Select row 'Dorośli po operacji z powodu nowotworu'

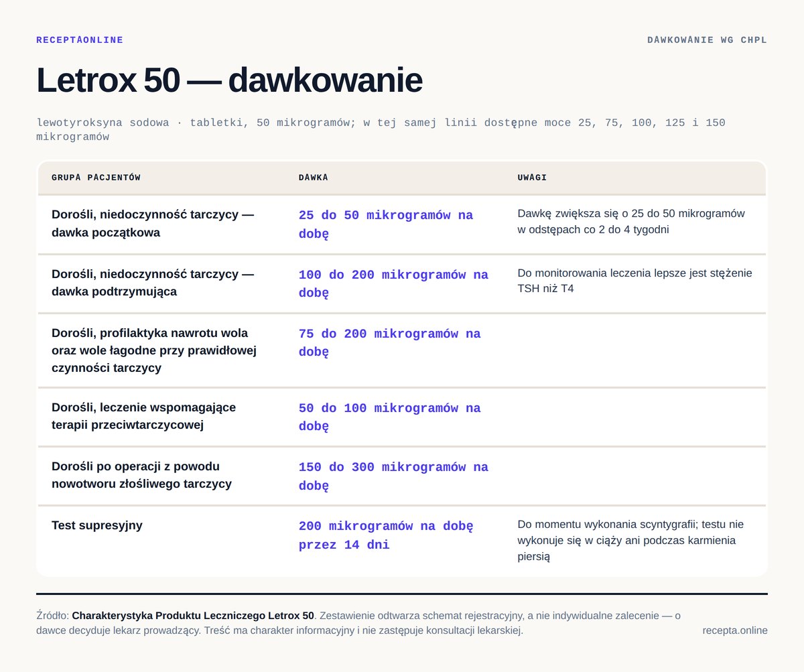402,476
